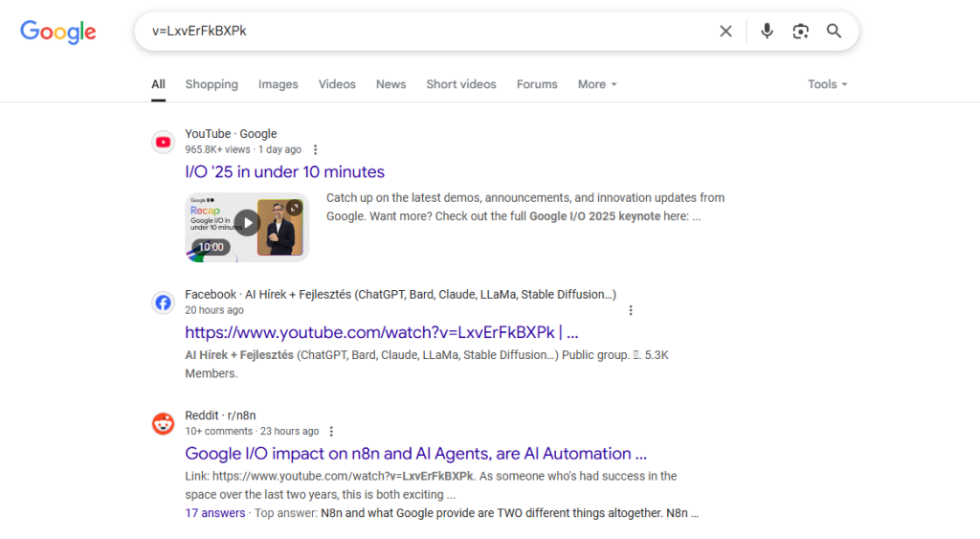Switch to the Shopping tab

(x=212, y=84)
